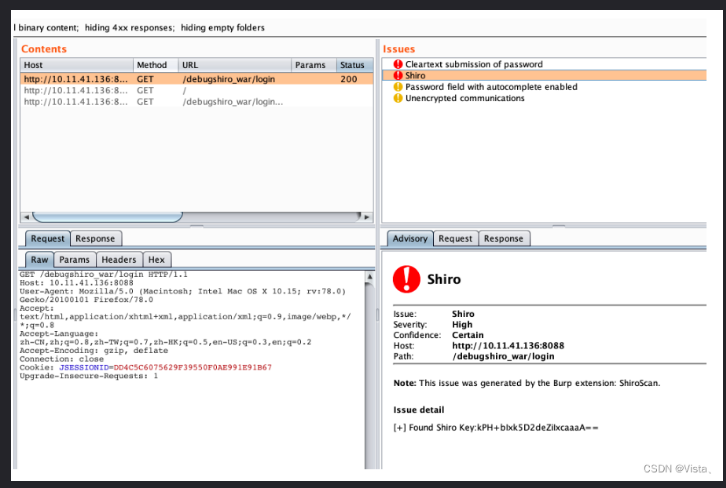Click the red Cleartext submission of password icon

398,64
